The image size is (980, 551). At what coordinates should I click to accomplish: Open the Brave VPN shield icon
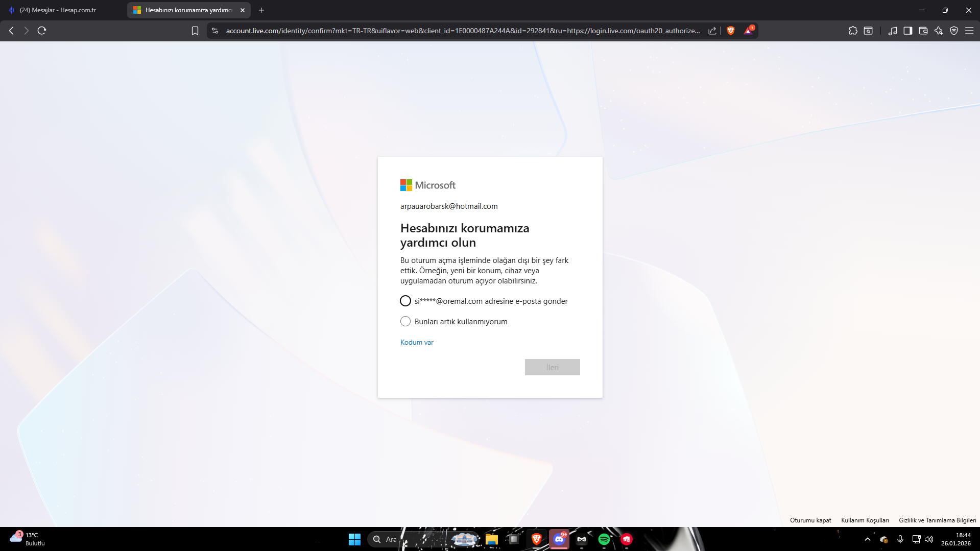[954, 31]
